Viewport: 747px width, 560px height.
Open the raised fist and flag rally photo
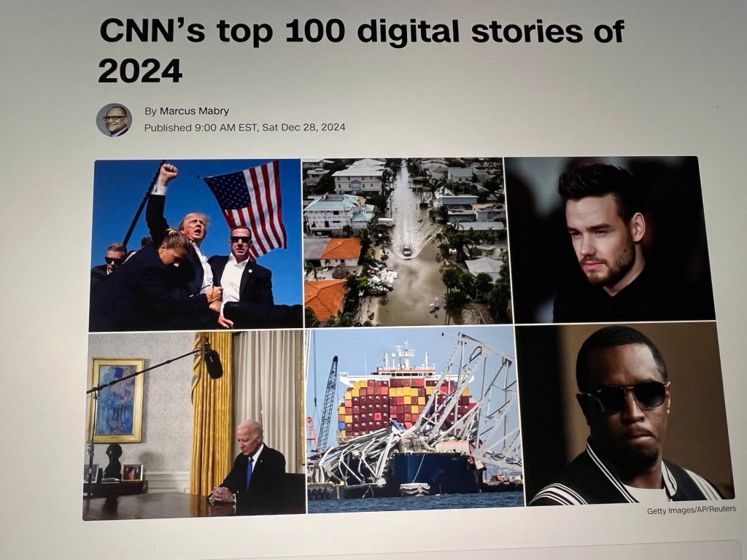196,244
